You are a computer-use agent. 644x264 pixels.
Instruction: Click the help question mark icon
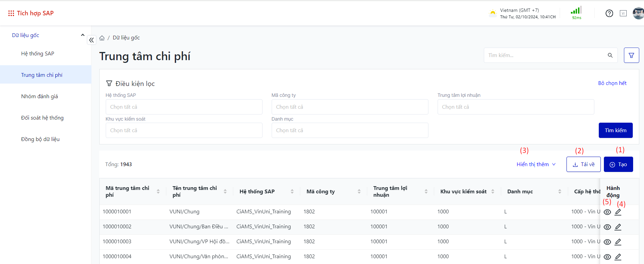[609, 13]
